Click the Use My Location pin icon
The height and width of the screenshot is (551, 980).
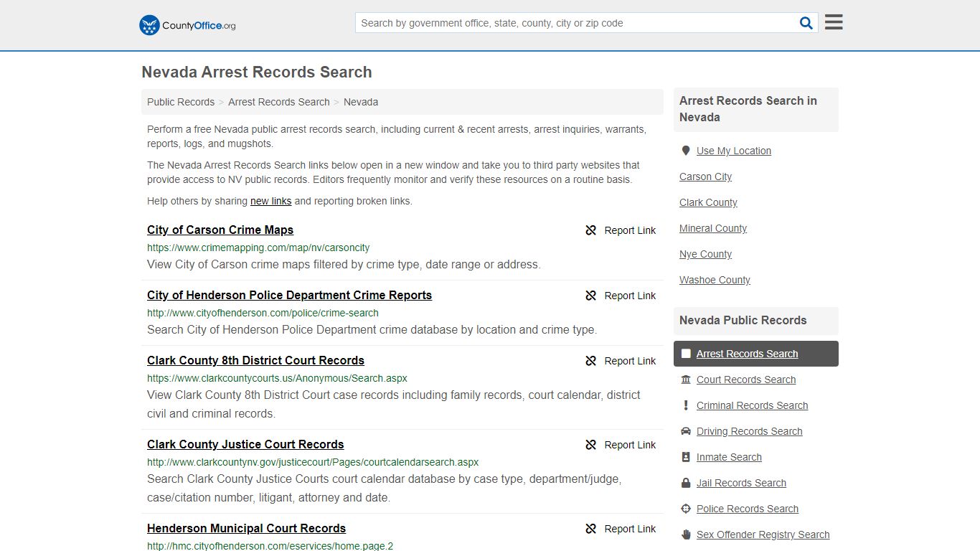pyautogui.click(x=686, y=151)
